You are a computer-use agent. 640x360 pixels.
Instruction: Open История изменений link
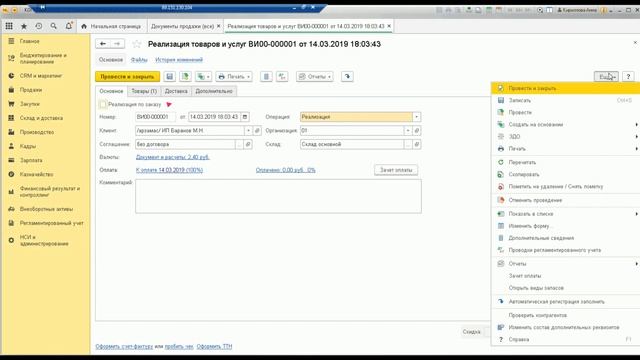[179, 60]
